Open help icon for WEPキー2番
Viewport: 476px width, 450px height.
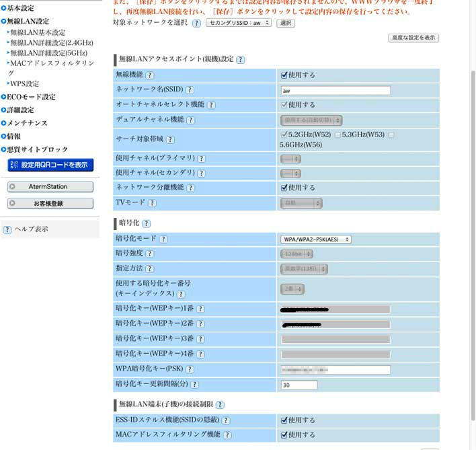200,324
